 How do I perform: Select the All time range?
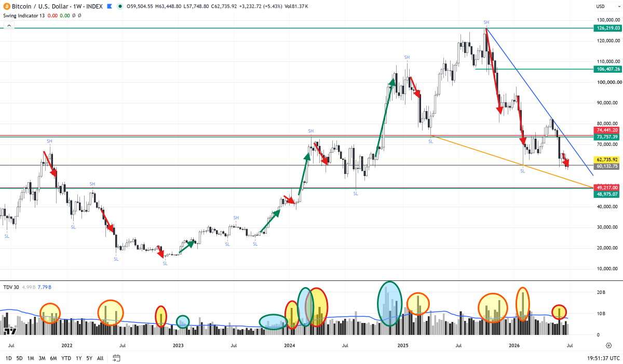tap(100, 358)
